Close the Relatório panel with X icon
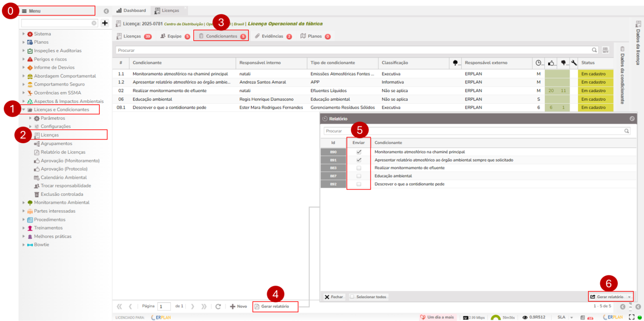Image resolution: width=644 pixels, height=321 pixels. pyautogui.click(x=632, y=119)
